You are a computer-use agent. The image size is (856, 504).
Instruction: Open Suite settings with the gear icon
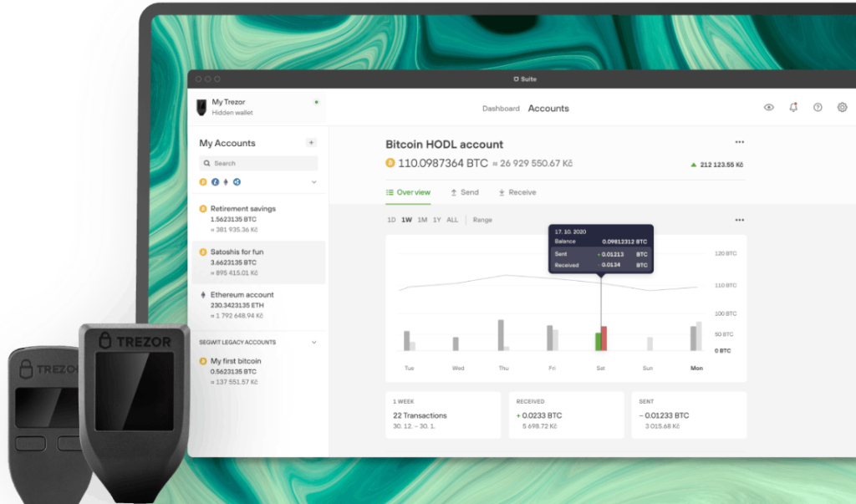click(842, 108)
